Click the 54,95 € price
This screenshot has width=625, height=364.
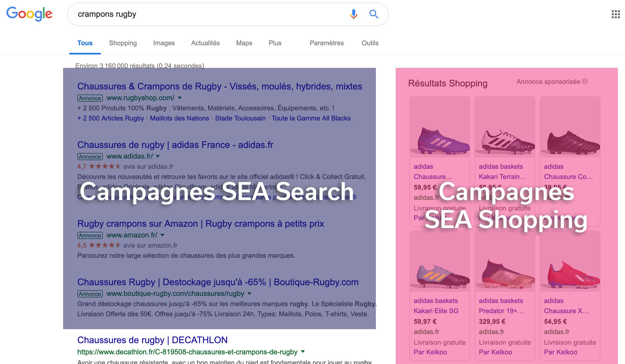(x=556, y=322)
